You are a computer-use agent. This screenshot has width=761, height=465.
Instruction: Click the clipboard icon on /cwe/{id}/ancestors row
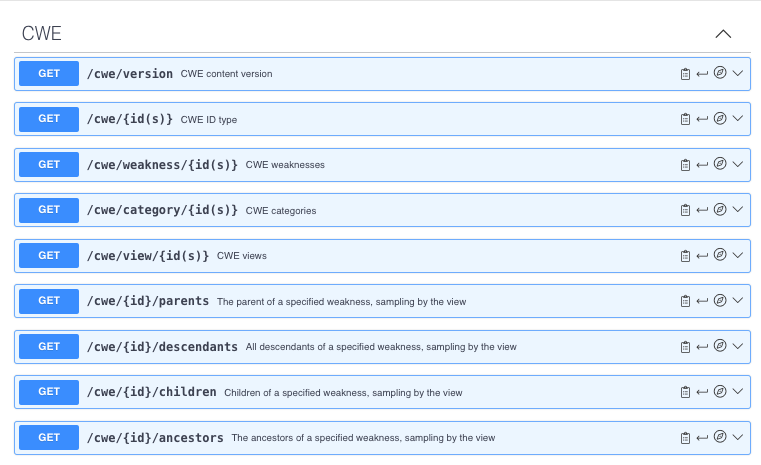tap(685, 438)
